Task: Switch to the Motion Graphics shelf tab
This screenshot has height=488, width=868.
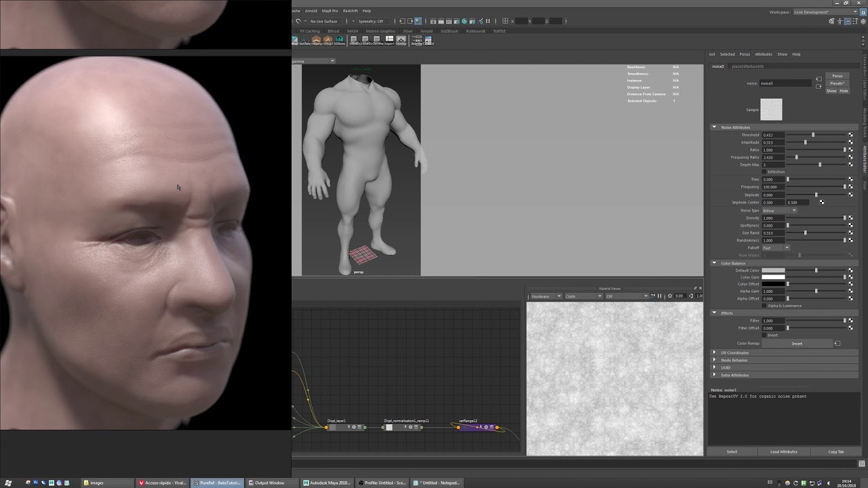Action: point(380,31)
